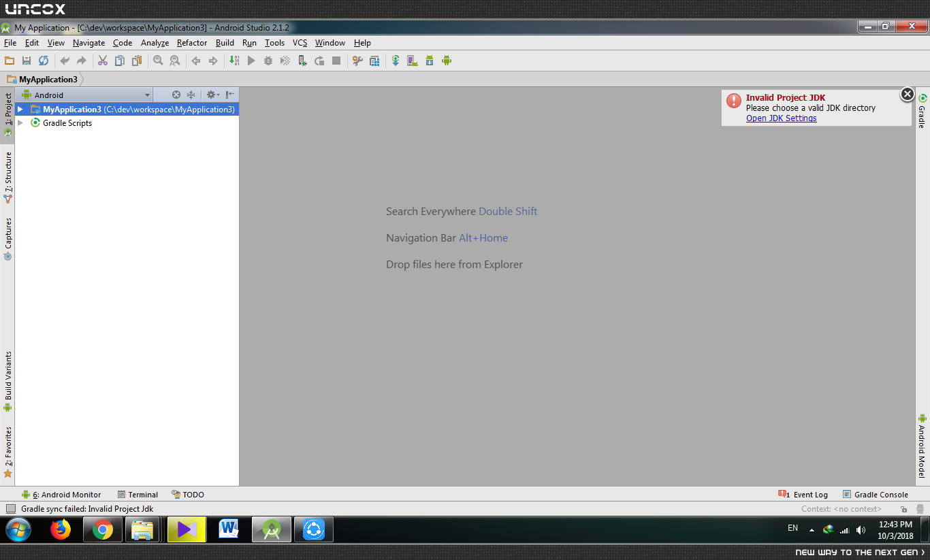Open the Project panel gear options dropdown

pyautogui.click(x=213, y=95)
